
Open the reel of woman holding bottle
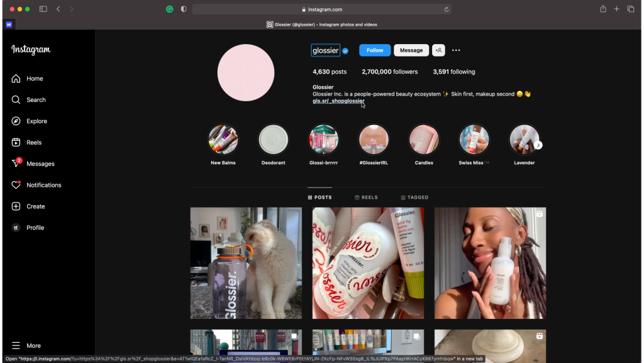[x=491, y=263]
